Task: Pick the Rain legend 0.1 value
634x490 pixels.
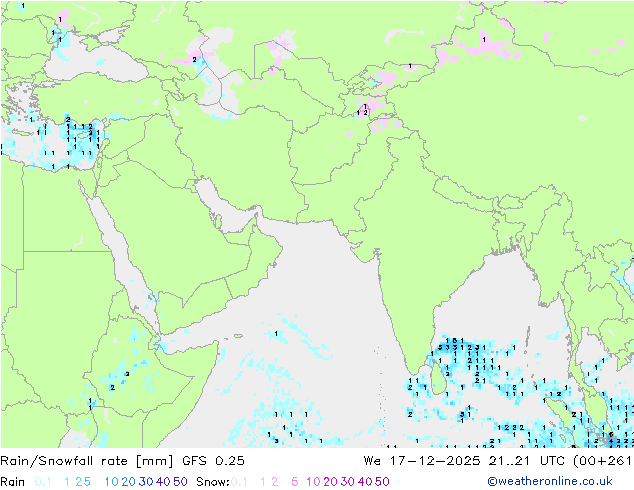Action: pyautogui.click(x=43, y=482)
